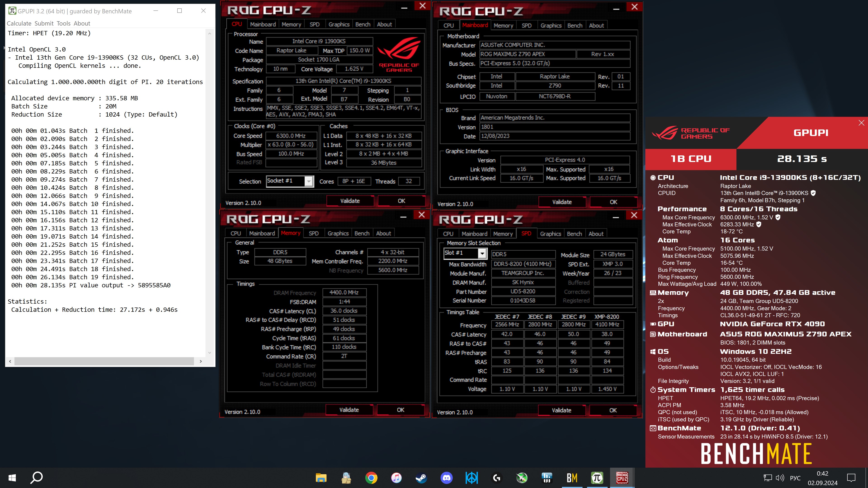Open the anime-character box taskbar icon
The height and width of the screenshot is (488, 868).
[x=346, y=478]
